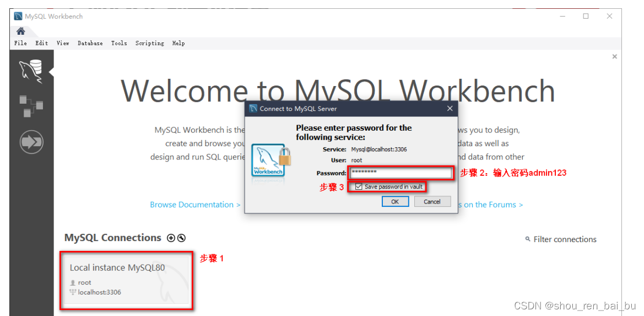Open the File menu
This screenshot has width=644, height=316.
click(20, 43)
